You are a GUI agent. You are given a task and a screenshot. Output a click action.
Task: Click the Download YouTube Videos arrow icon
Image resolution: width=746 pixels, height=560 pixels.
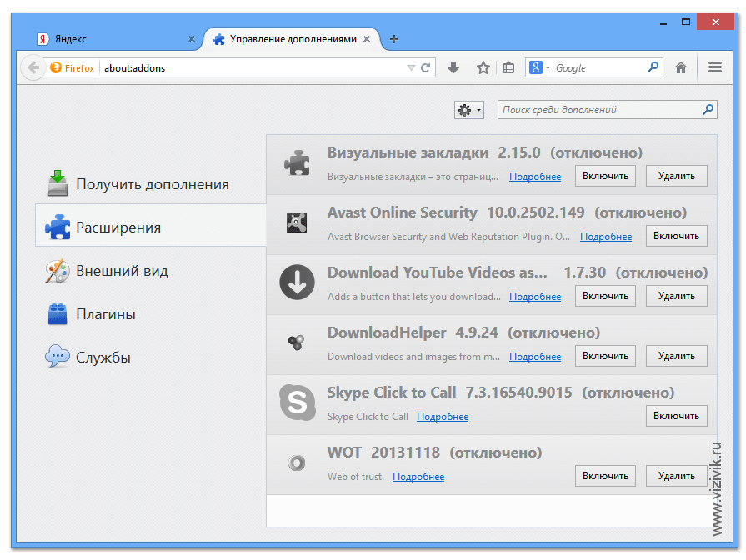297,282
